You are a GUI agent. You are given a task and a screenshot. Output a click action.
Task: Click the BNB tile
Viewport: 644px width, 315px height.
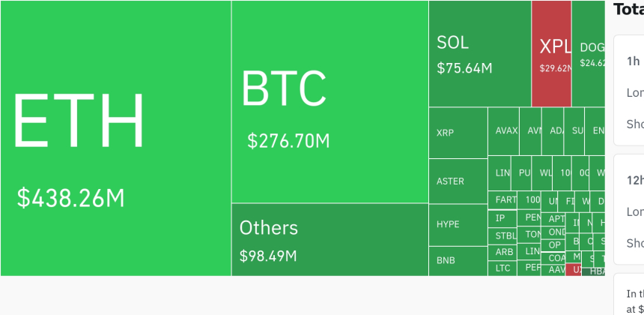point(458,260)
